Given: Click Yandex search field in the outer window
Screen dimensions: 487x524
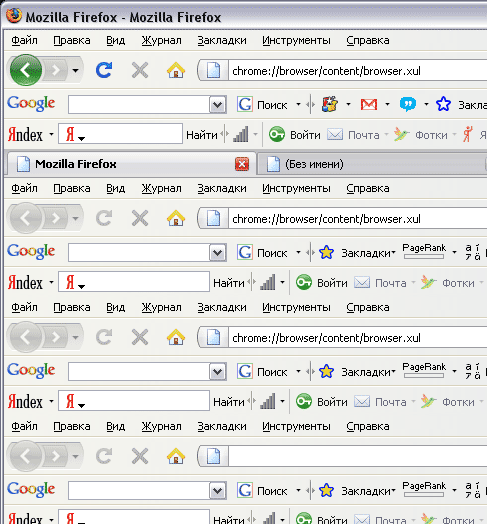Looking at the screenshot, I should [120, 134].
